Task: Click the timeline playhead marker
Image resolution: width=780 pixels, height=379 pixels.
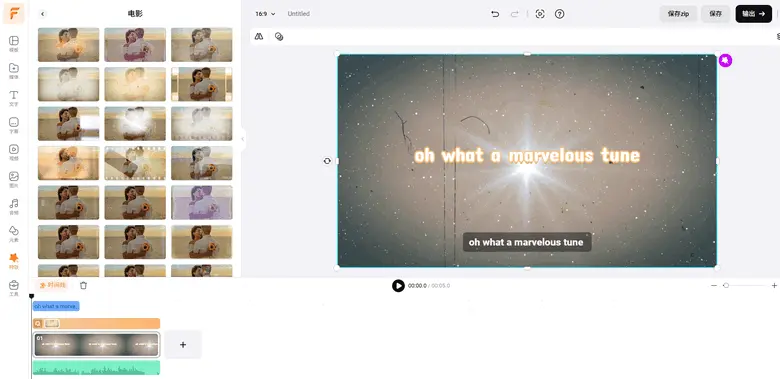Action: (x=31, y=296)
